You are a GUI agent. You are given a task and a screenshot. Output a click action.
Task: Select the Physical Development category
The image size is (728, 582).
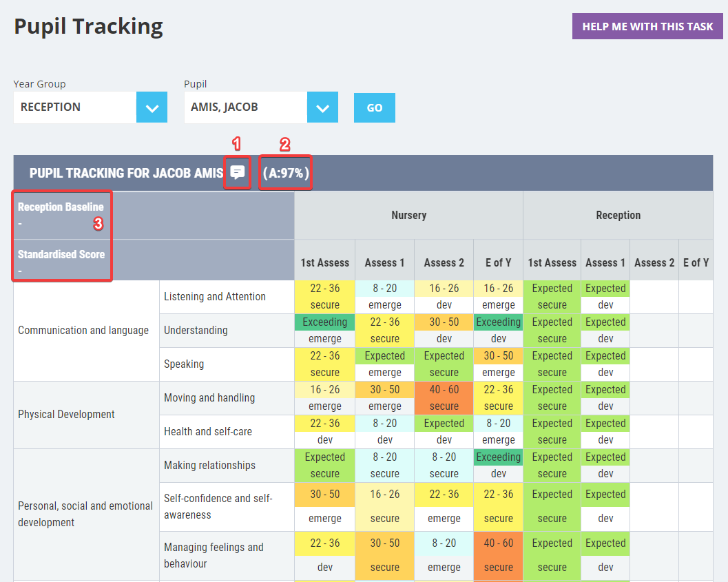pyautogui.click(x=65, y=415)
